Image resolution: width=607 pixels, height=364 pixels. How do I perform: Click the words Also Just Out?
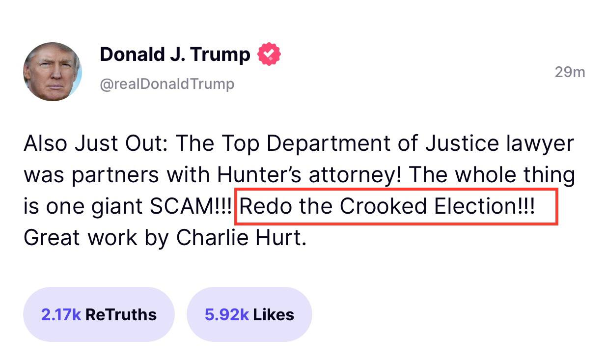point(96,144)
